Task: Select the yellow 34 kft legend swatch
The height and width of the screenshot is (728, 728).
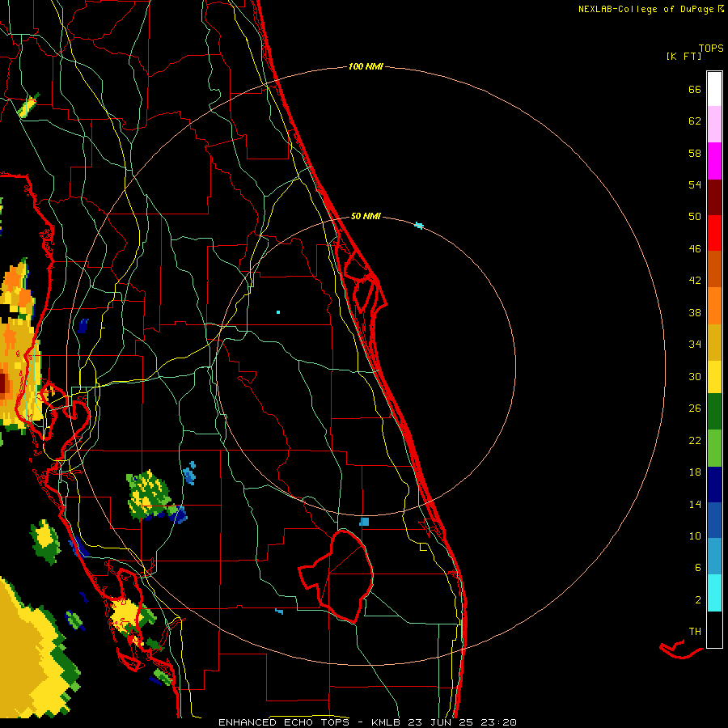Action: tap(714, 377)
